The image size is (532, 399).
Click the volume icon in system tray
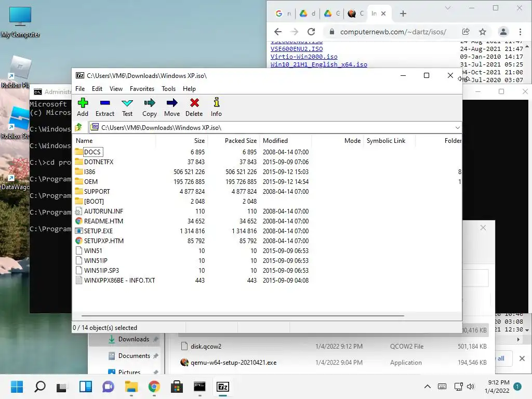point(470,387)
